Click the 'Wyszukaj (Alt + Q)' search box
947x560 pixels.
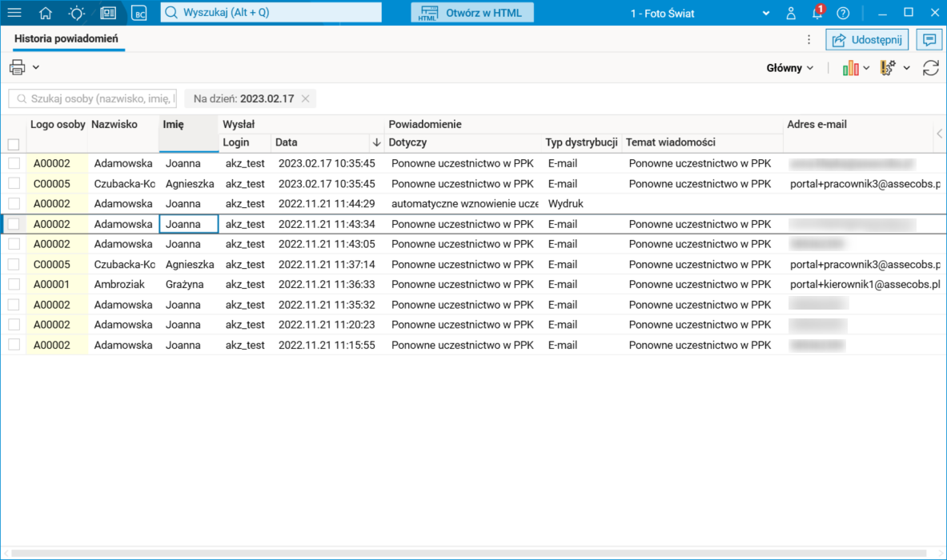(x=271, y=12)
